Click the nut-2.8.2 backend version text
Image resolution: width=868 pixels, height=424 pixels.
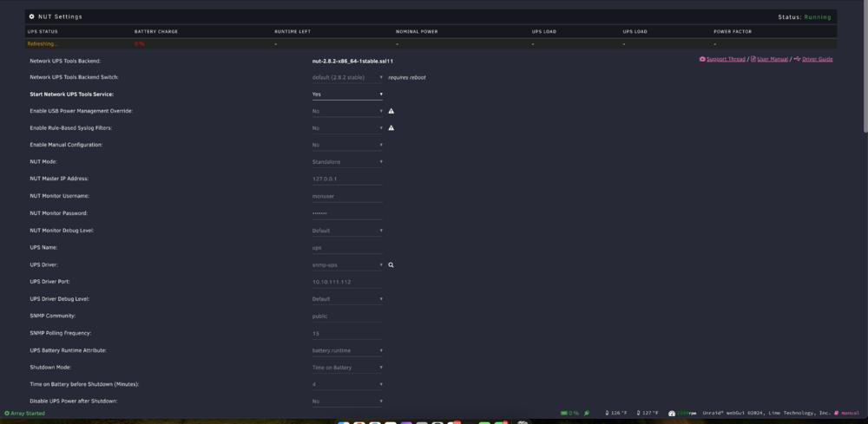coord(352,62)
